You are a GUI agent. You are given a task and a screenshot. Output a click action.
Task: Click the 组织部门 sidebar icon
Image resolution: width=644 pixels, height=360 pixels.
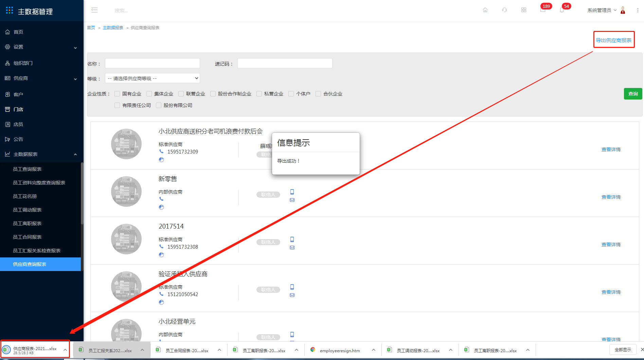click(7, 63)
